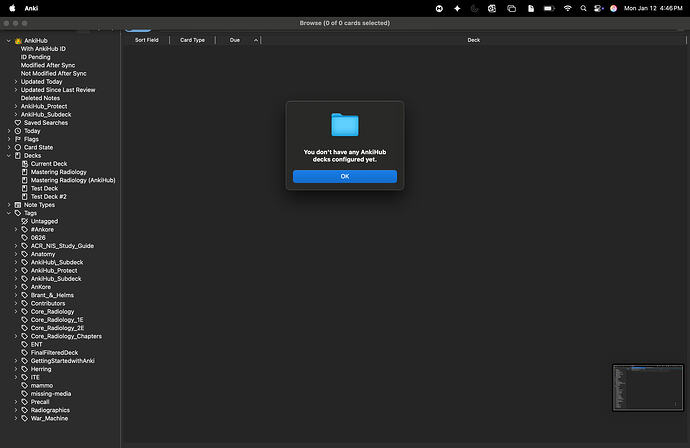This screenshot has width=690, height=448.
Task: Click the Today clock icon
Action: (x=18, y=131)
